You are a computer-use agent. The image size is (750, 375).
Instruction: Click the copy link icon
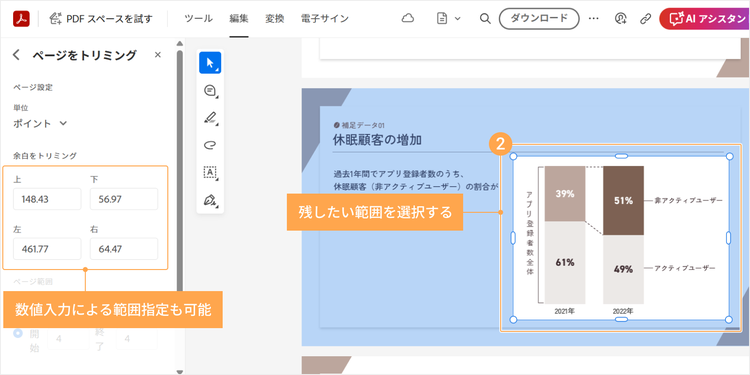click(x=646, y=19)
